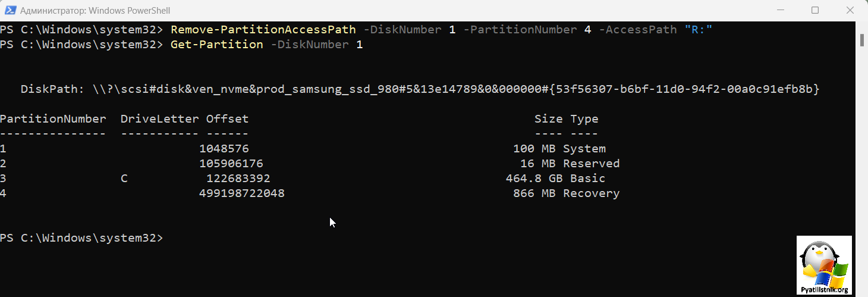This screenshot has height=297, width=868.
Task: Click the drive letter C entry
Action: pos(124,179)
